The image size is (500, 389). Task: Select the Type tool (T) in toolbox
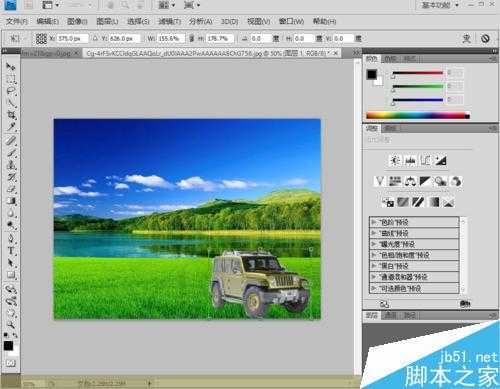[11, 251]
